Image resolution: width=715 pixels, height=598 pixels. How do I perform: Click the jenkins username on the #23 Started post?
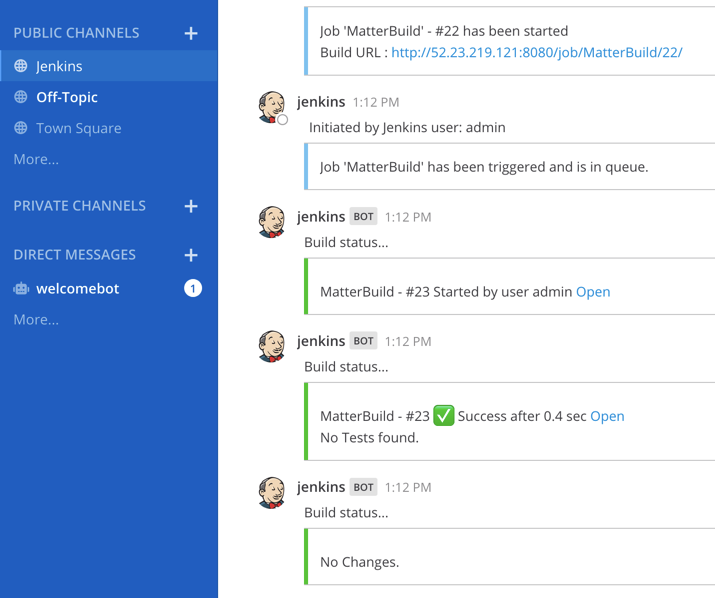pyautogui.click(x=321, y=217)
